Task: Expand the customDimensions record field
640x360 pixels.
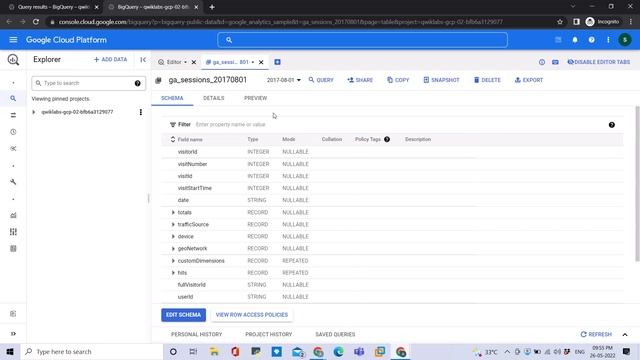Action: click(173, 260)
